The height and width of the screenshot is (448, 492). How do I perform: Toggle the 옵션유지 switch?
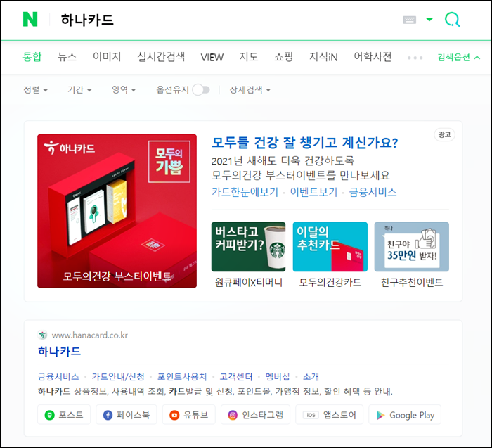coord(201,90)
